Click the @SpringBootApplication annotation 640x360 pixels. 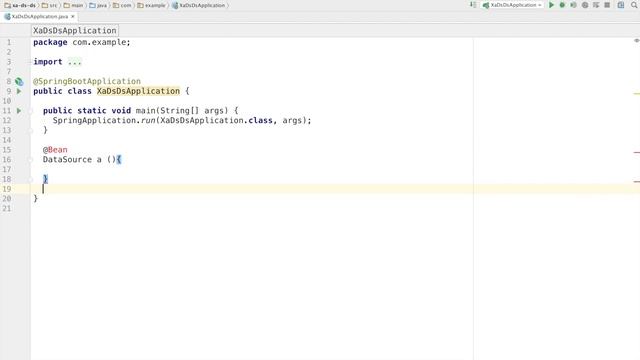click(87, 81)
